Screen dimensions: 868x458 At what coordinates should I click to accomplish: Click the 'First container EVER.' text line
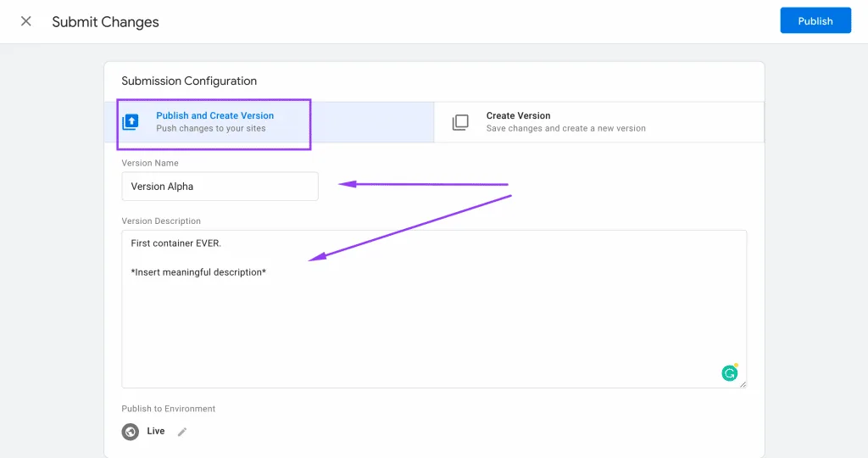click(x=176, y=243)
